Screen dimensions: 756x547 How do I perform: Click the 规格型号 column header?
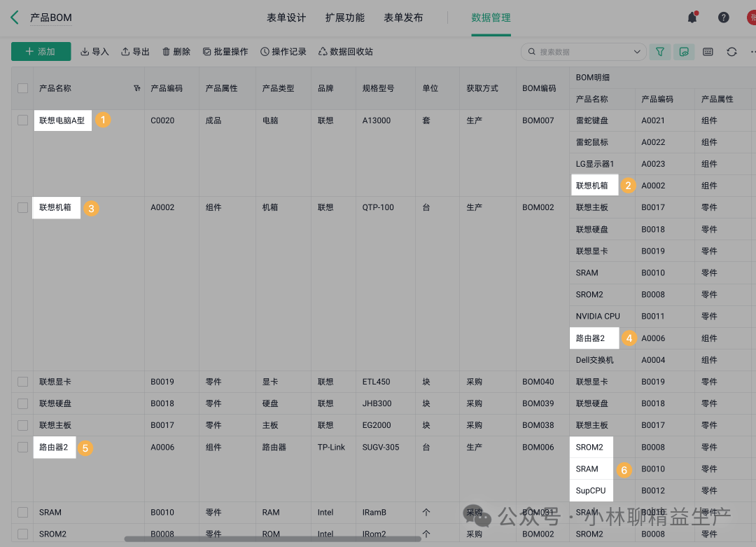click(379, 88)
